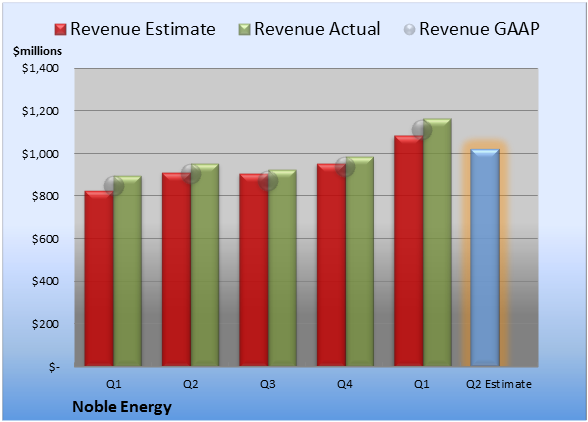Click the red Revenue Estimate legend swatch
This screenshot has height=422, width=588.
[60, 29]
